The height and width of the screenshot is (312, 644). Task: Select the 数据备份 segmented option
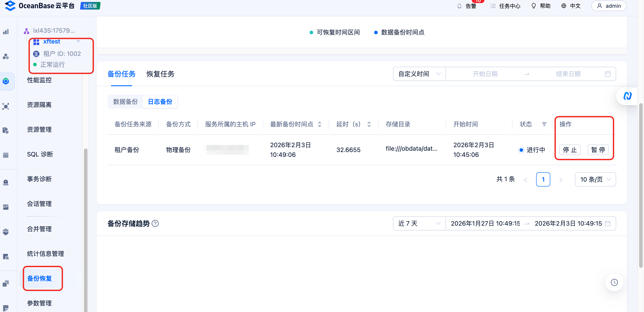tap(125, 101)
